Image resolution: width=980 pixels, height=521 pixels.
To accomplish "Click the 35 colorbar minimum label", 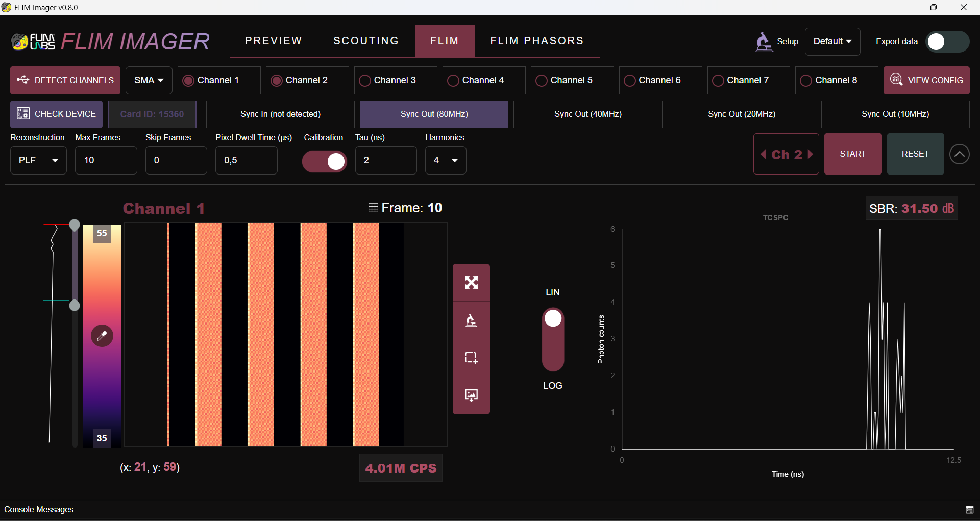I will [x=102, y=438].
